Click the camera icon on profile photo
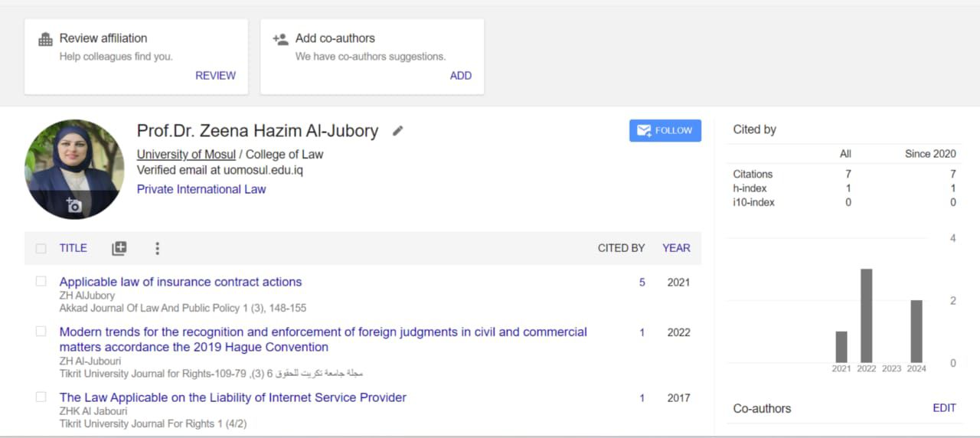The height and width of the screenshot is (438, 980). click(x=73, y=204)
